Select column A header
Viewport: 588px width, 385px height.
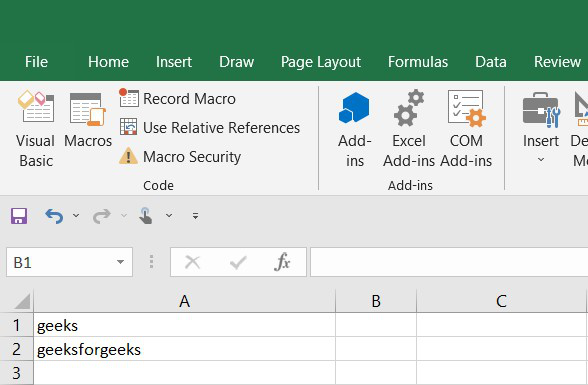[184, 301]
